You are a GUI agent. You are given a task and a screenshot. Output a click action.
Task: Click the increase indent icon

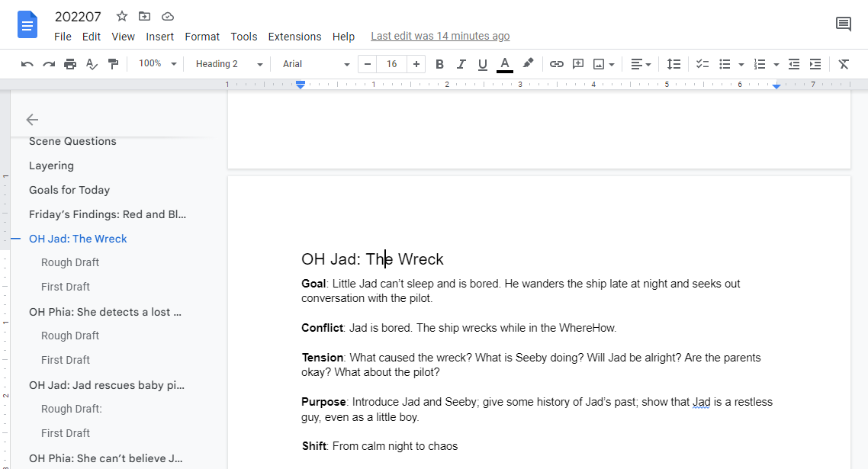[x=815, y=64]
